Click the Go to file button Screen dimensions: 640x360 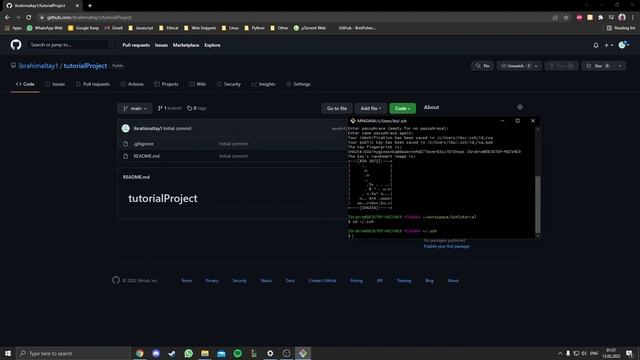point(337,108)
